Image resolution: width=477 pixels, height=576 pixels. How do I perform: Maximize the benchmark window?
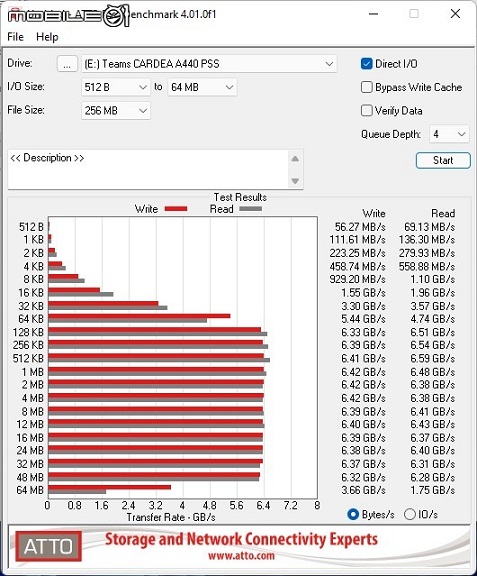414,14
